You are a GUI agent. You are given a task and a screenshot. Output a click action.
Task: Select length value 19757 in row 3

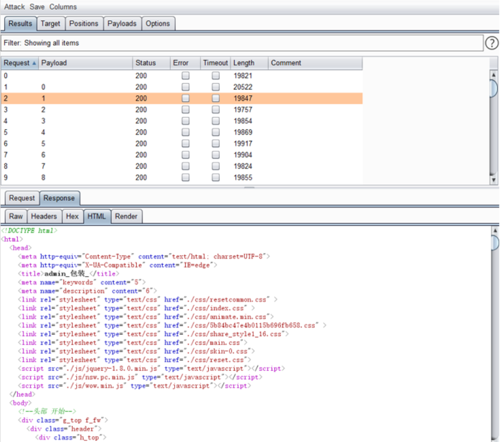[x=243, y=110]
